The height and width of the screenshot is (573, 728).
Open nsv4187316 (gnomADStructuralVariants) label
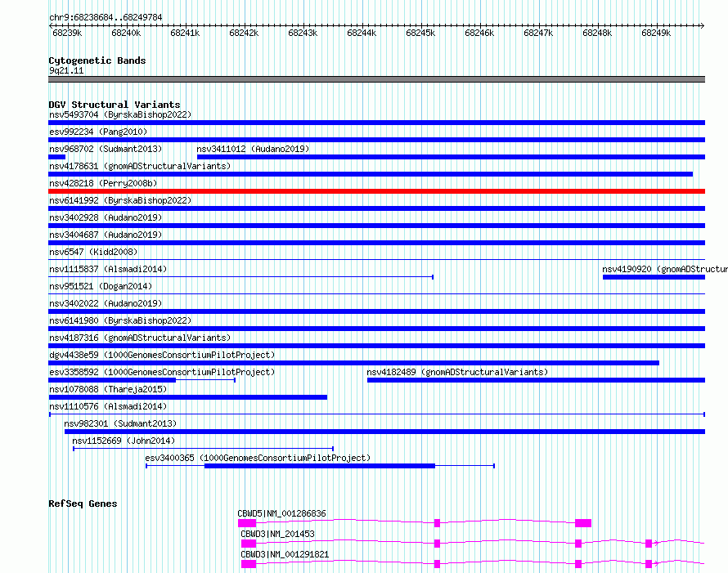click(140, 338)
